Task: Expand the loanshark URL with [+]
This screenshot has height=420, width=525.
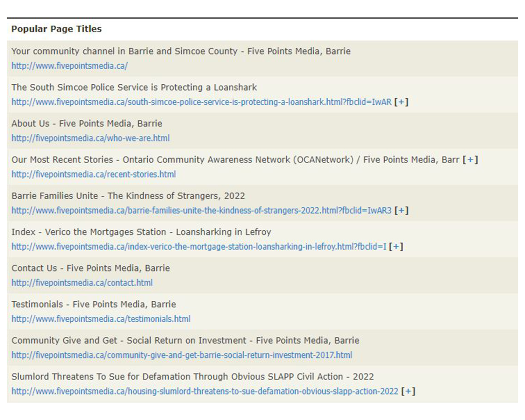Action: (x=401, y=102)
